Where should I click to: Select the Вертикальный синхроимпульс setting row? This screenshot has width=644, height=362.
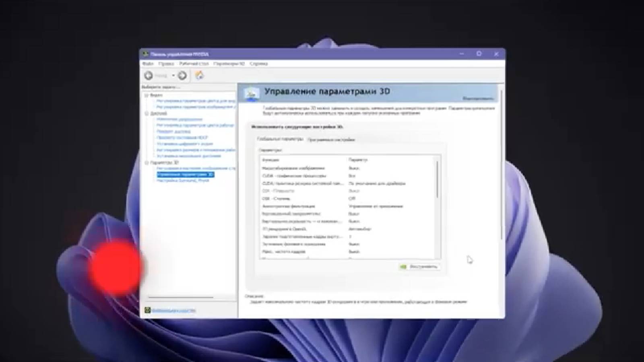point(348,214)
